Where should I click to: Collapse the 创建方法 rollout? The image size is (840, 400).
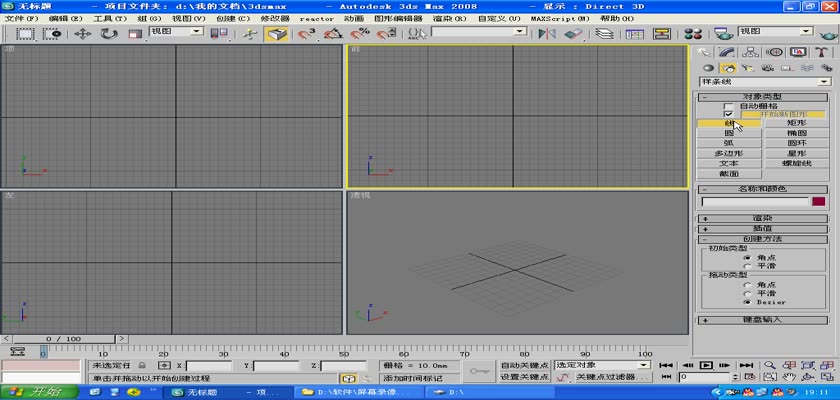pos(762,239)
